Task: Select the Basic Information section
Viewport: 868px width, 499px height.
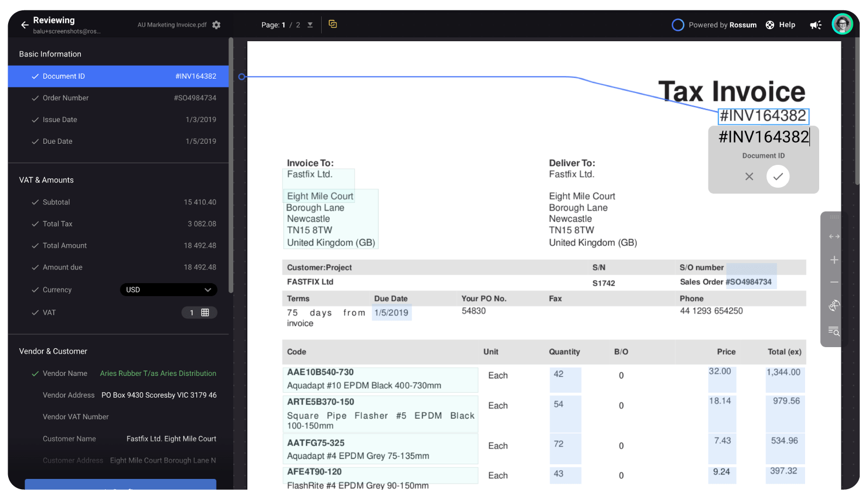Action: [x=50, y=54]
